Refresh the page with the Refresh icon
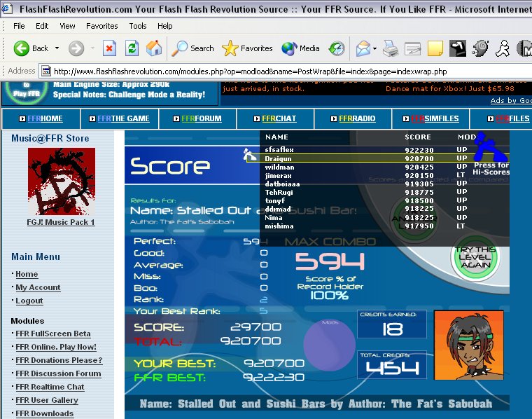 tap(132, 48)
